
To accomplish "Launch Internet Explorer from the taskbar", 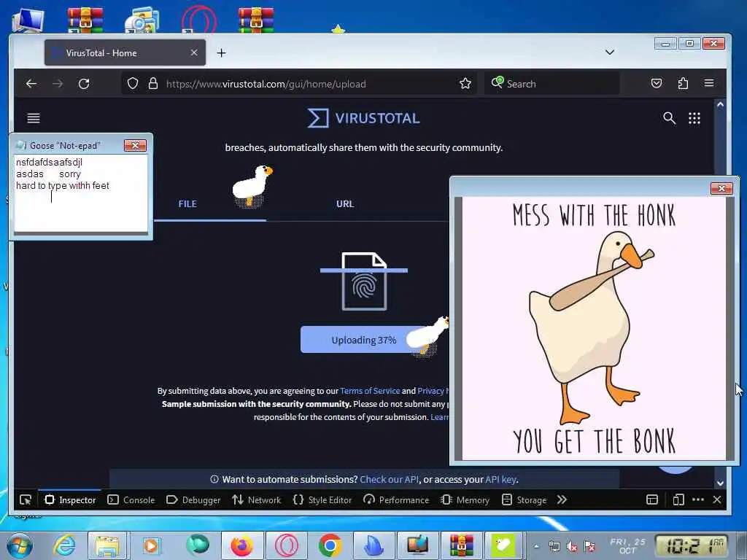I will [64, 545].
